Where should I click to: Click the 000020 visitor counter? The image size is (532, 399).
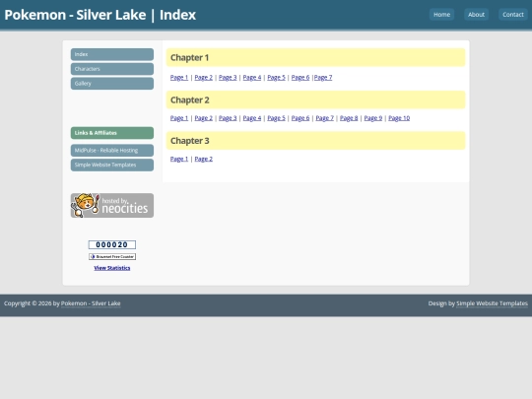112,244
